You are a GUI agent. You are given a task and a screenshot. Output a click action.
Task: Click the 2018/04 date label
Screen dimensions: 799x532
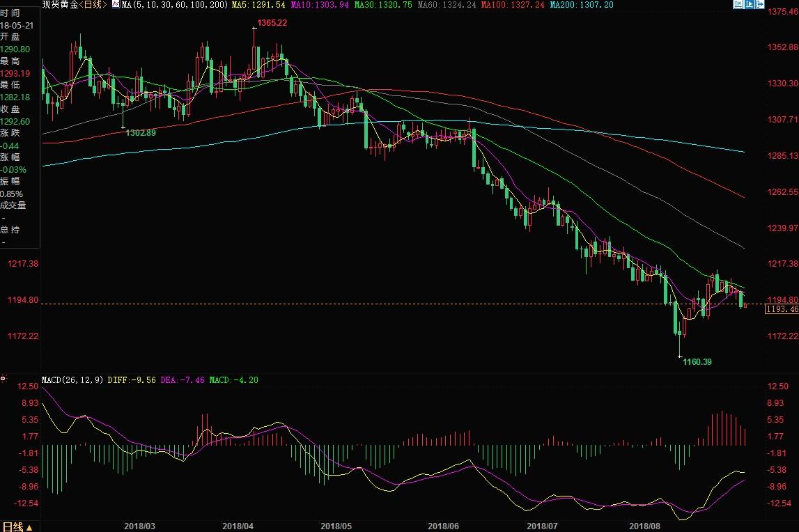click(238, 526)
